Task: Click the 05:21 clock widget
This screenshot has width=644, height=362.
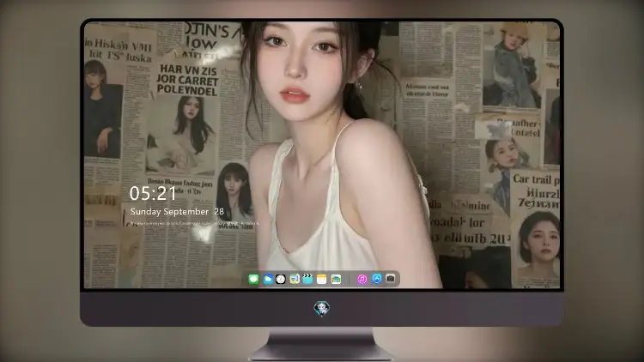Action: pos(153,193)
